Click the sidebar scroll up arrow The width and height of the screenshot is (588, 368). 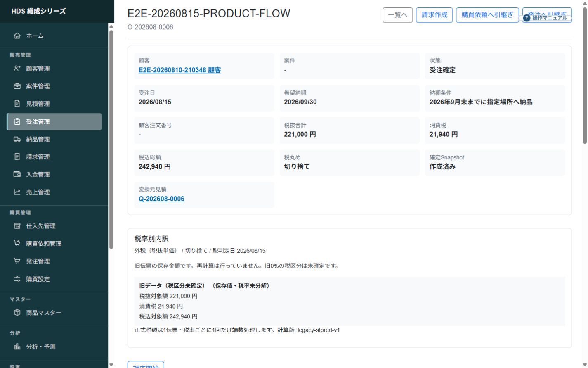coord(111,26)
